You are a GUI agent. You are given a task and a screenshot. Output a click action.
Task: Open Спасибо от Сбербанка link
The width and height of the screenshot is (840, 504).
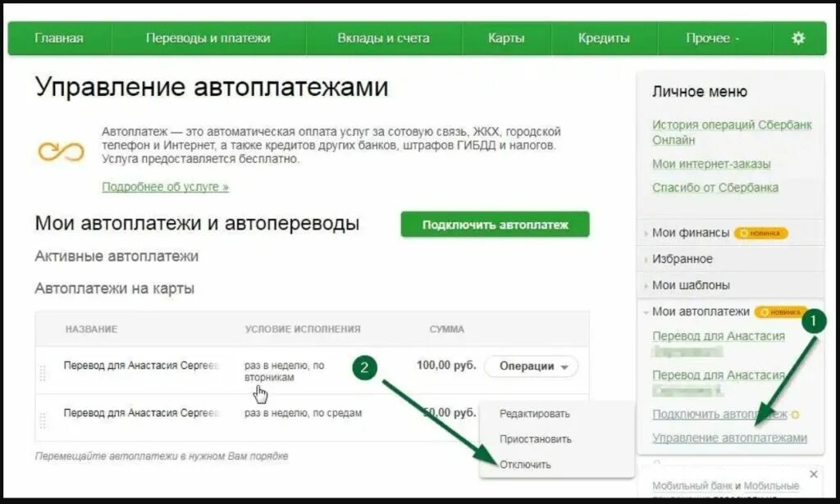715,188
